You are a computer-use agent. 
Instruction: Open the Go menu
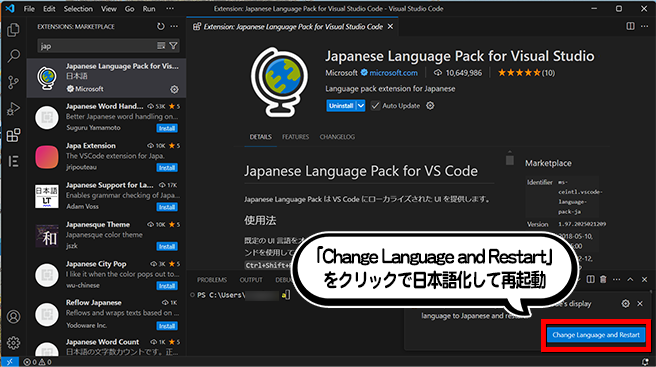point(129,8)
